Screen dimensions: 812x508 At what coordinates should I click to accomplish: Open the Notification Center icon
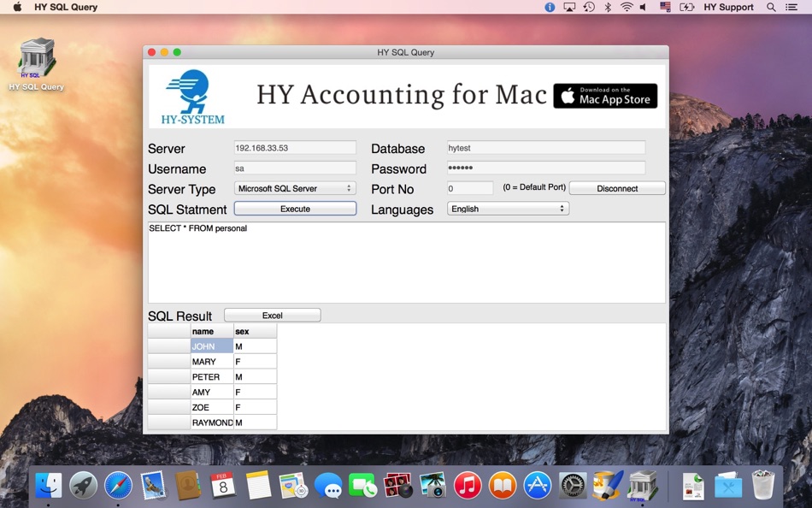(791, 7)
